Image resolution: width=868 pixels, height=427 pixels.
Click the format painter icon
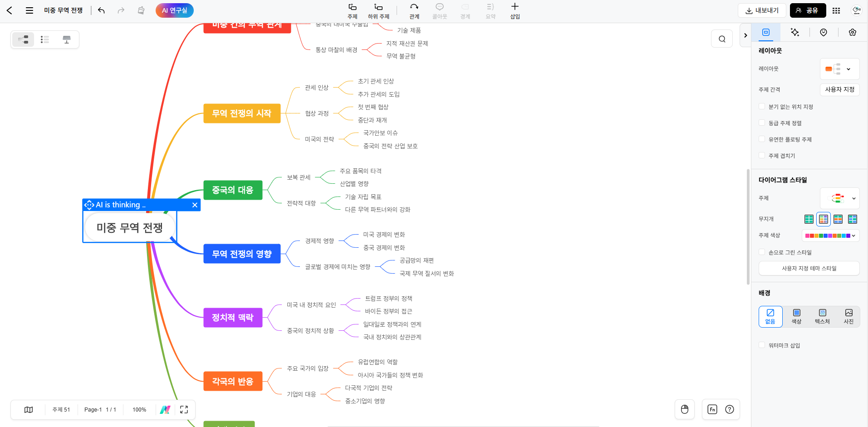click(x=141, y=10)
